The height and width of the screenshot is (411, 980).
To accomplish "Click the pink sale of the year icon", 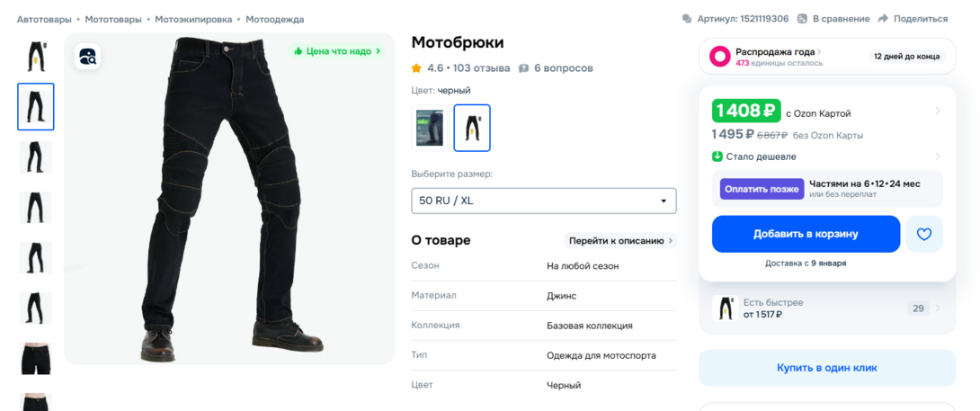I will click(x=720, y=57).
